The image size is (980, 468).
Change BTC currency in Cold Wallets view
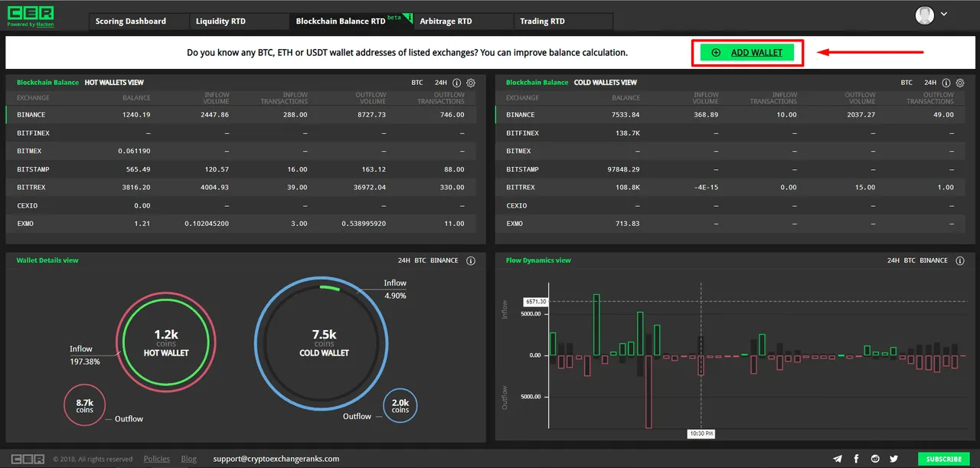pos(906,83)
